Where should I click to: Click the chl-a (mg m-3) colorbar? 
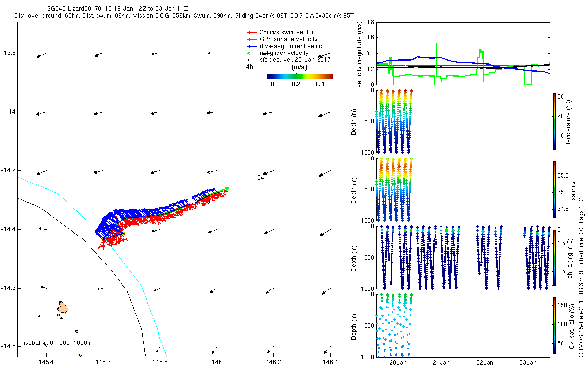(554, 257)
